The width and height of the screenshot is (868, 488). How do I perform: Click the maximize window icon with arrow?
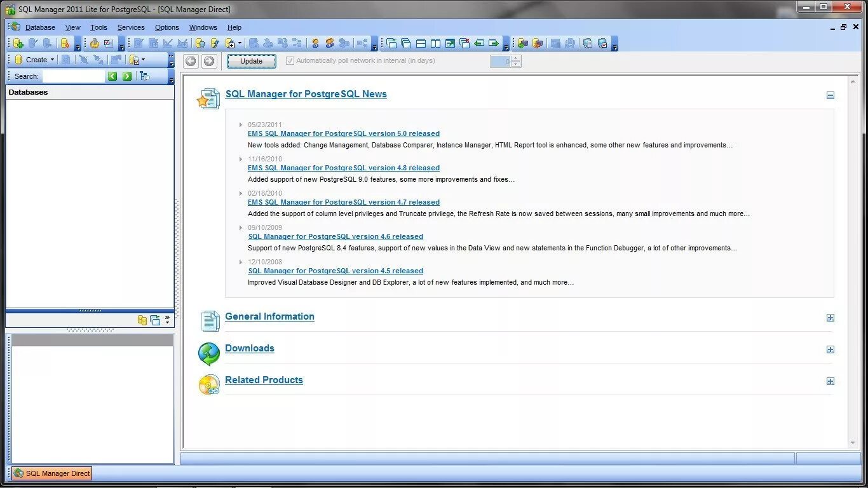click(x=450, y=43)
